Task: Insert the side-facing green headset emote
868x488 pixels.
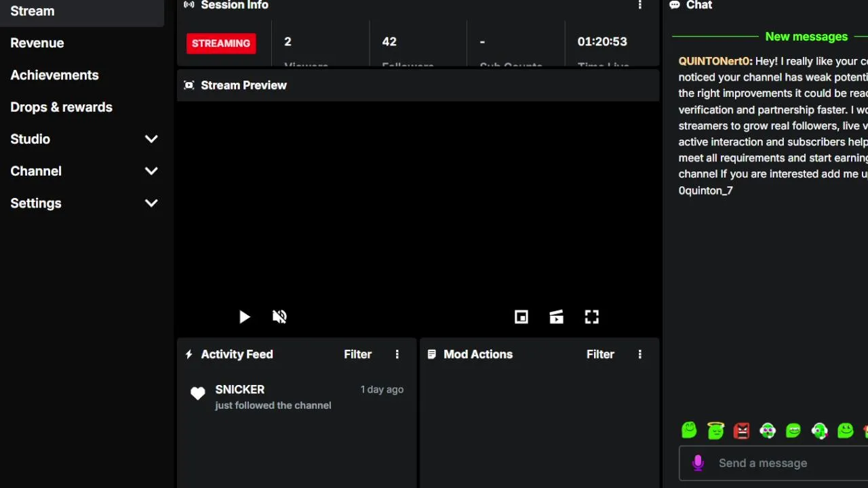Action: [x=819, y=430]
